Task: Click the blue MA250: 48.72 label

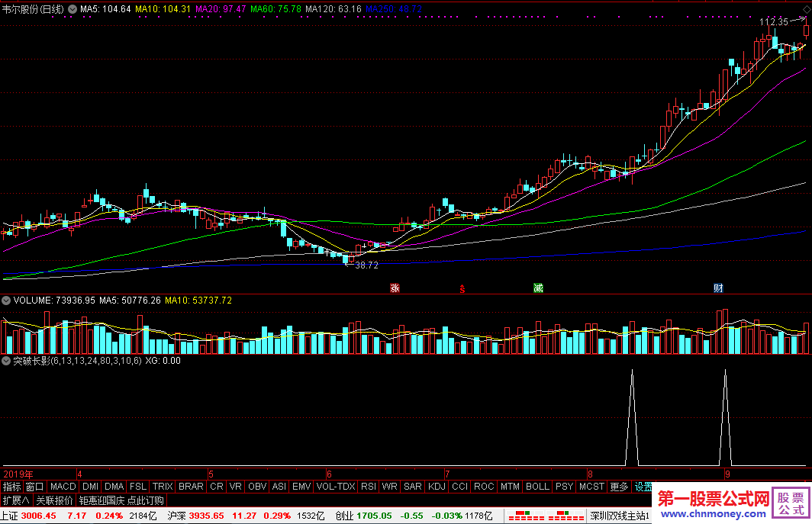Action: pos(394,9)
